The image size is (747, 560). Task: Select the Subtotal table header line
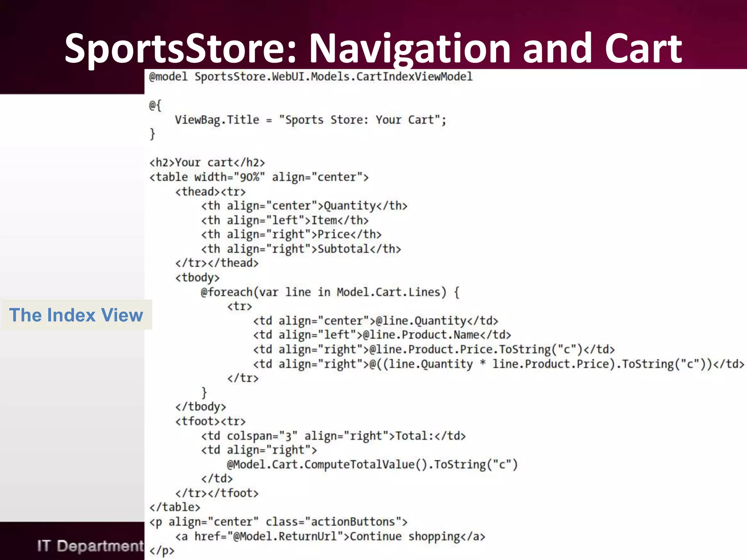301,249
